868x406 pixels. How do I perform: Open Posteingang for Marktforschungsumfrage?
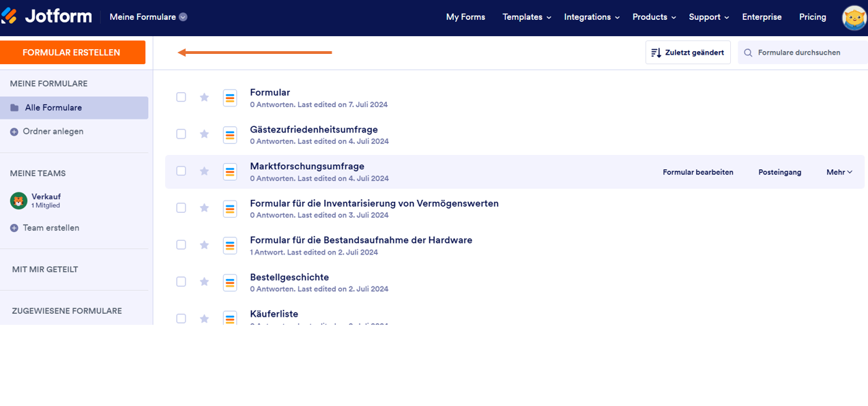tap(779, 172)
